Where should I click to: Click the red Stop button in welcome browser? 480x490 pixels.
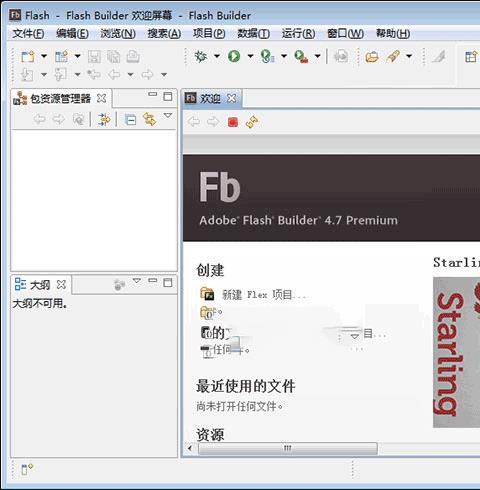point(233,122)
